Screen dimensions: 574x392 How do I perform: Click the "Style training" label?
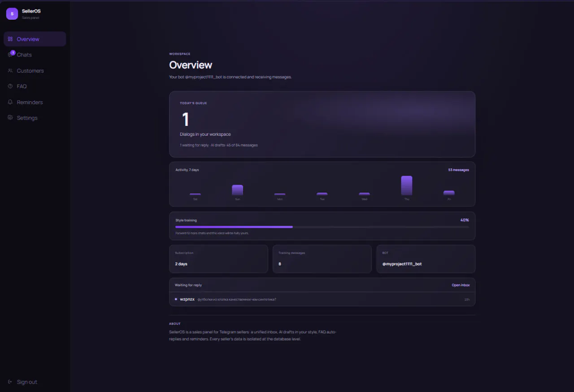tap(186, 220)
